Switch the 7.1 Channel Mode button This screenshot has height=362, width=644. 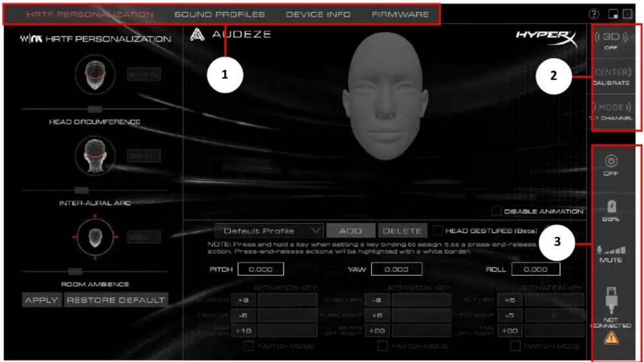pos(610,112)
